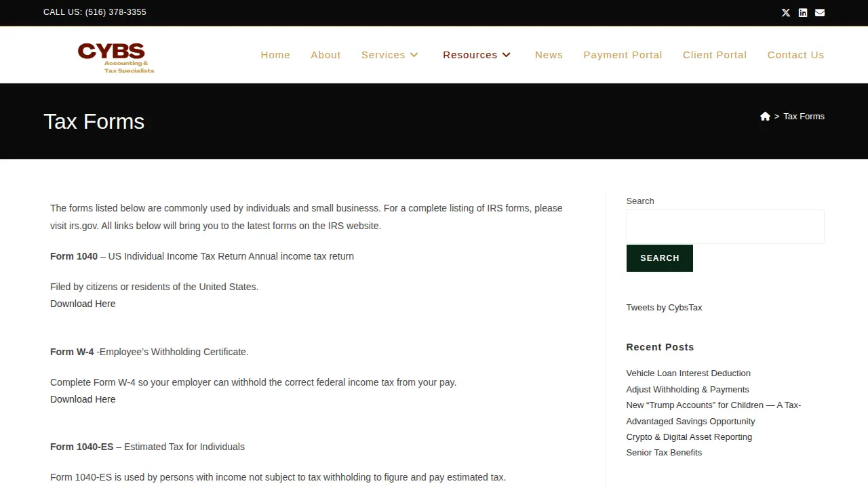Image resolution: width=868 pixels, height=488 pixels.
Task: Focus the sidebar search input field
Action: pyautogui.click(x=725, y=226)
